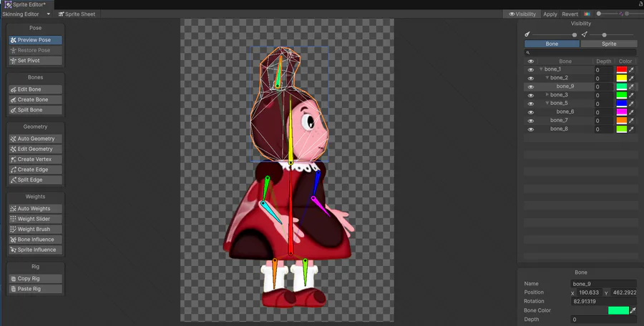Pick the Create Bone tool

click(35, 99)
